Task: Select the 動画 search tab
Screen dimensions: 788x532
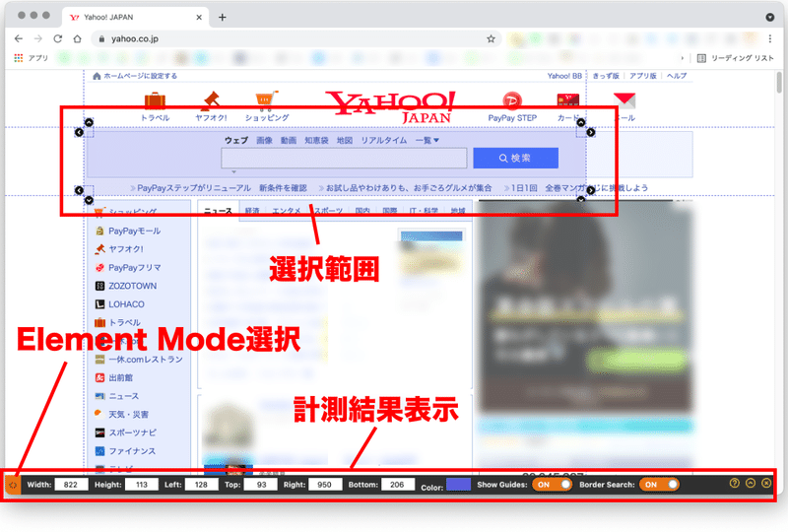Action: [x=289, y=140]
